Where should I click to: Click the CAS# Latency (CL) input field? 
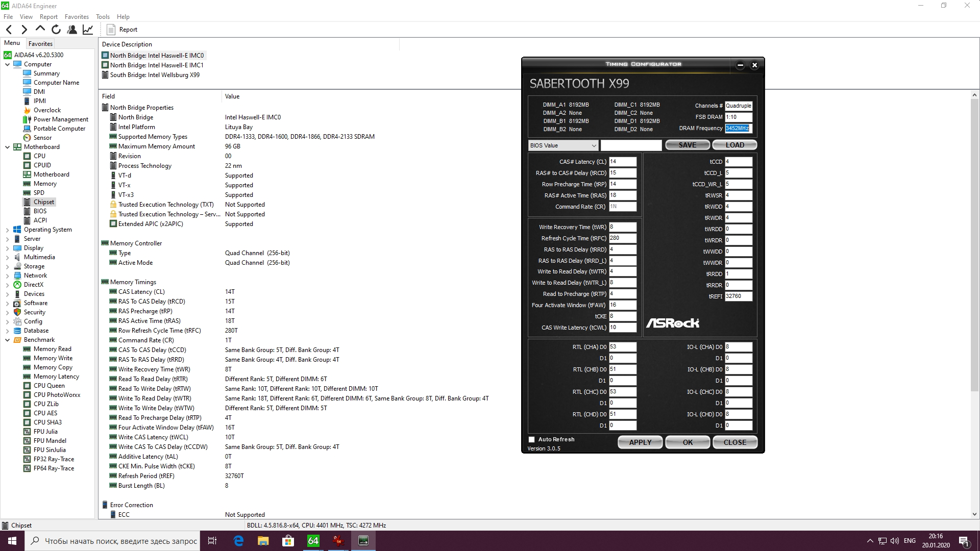click(622, 162)
